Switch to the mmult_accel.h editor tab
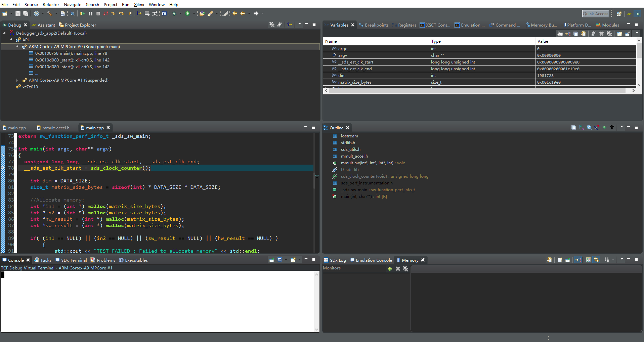 pos(56,128)
